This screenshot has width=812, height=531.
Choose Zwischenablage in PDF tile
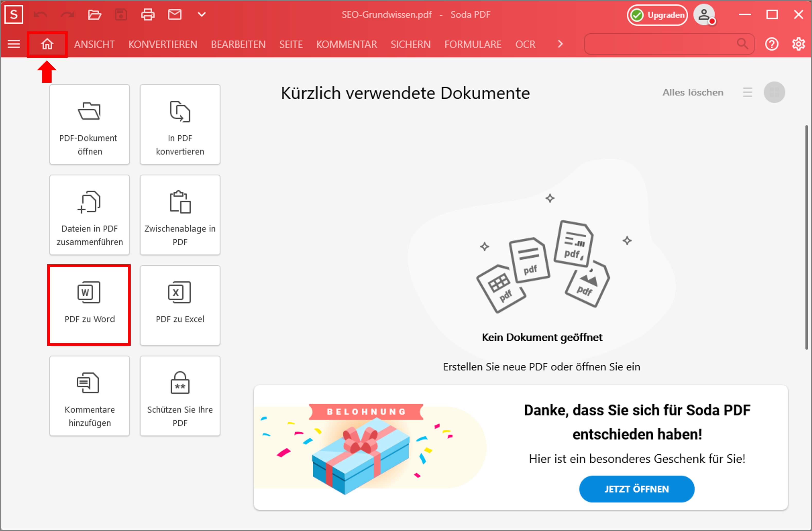(180, 215)
